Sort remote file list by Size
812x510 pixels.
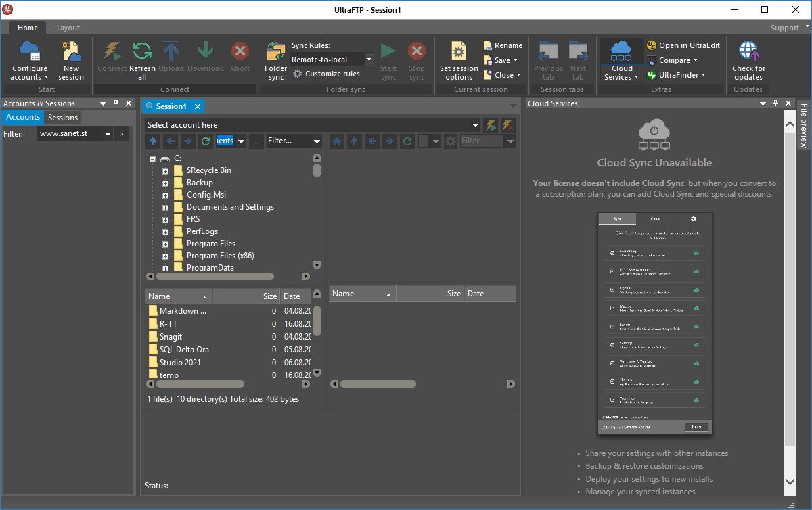tap(430, 294)
